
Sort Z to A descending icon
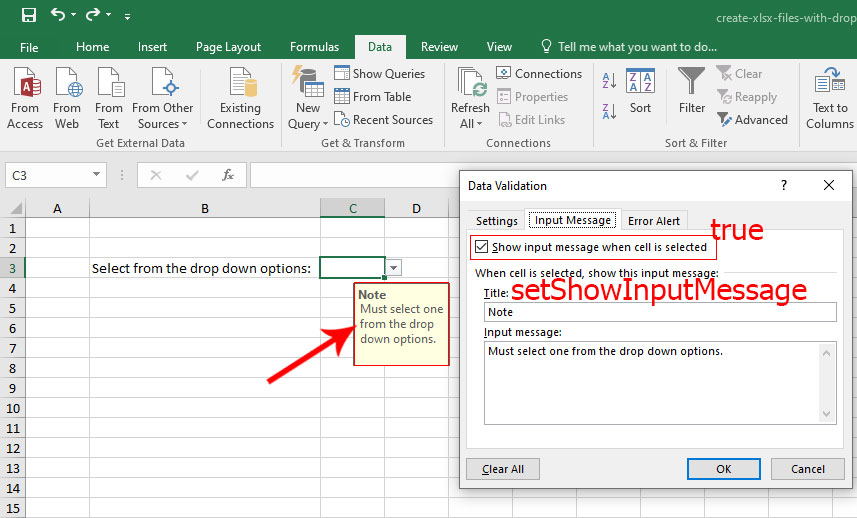(609, 111)
